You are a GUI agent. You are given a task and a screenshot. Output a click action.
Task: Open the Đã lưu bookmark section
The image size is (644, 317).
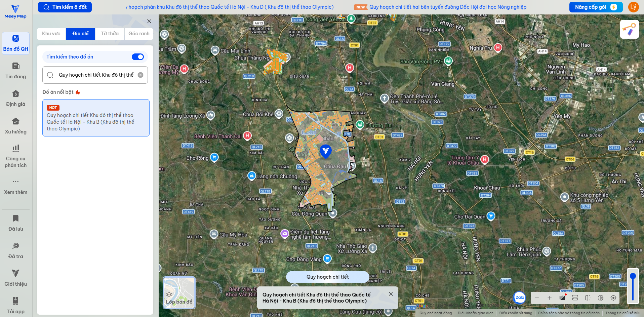tap(15, 223)
